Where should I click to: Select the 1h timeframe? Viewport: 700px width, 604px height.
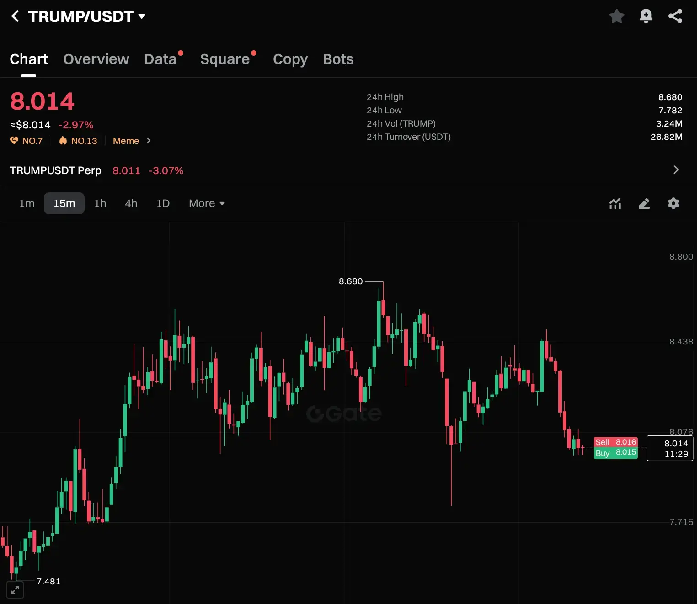click(x=100, y=203)
